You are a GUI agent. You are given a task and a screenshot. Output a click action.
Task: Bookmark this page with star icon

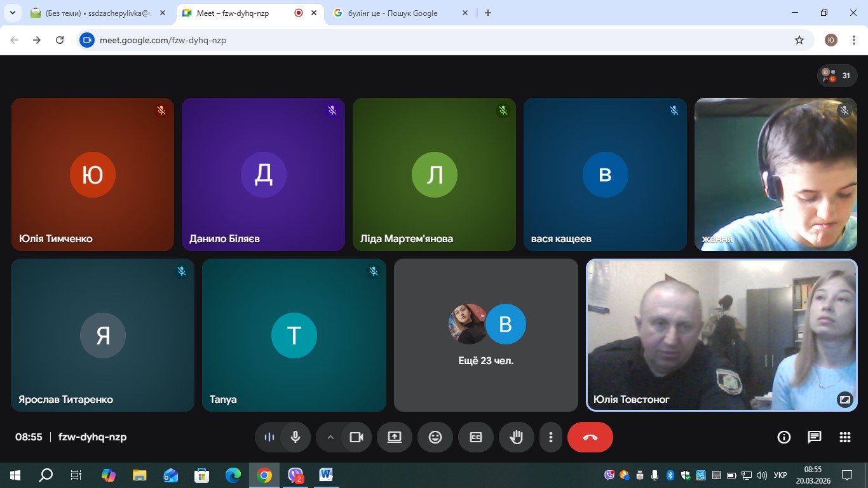tap(799, 40)
